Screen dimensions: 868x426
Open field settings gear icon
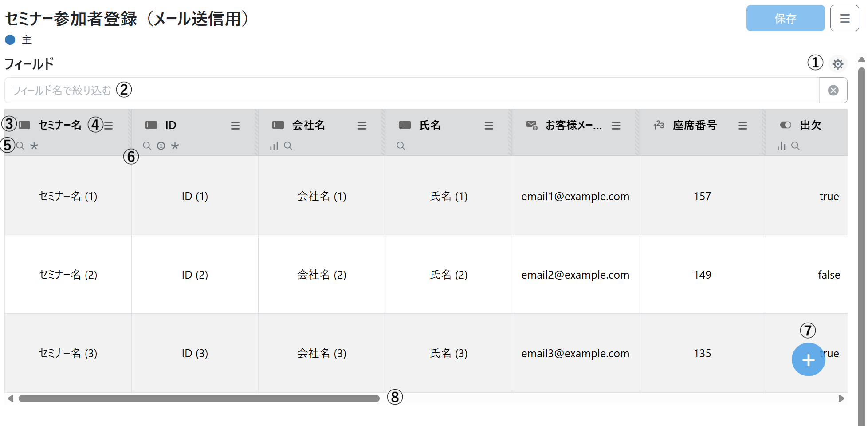click(x=837, y=64)
